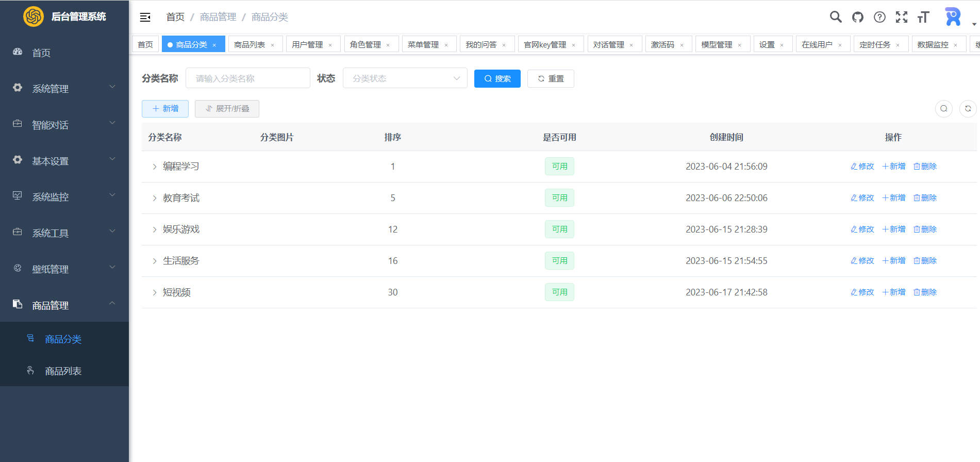980x462 pixels.
Task: Close the 设置 tab
Action: pyautogui.click(x=782, y=45)
